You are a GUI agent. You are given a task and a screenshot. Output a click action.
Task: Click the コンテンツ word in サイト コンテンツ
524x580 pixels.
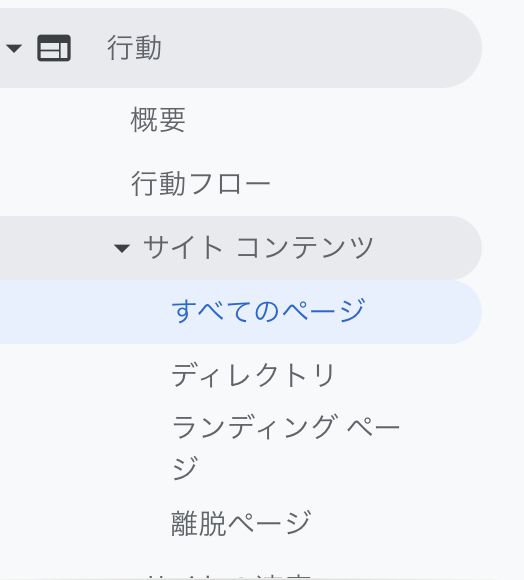305,248
